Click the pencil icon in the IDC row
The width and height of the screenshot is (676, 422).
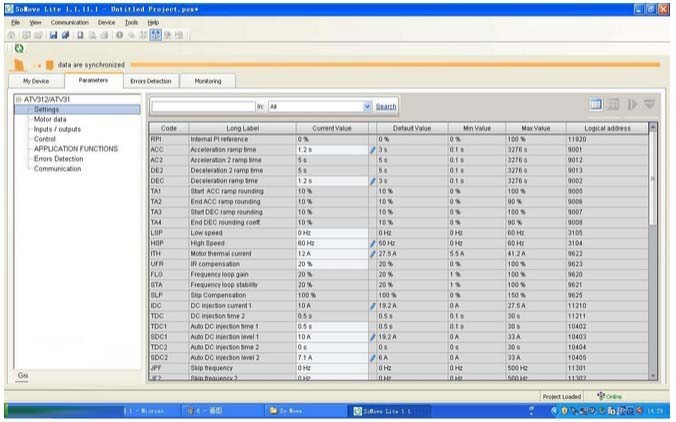[372, 306]
